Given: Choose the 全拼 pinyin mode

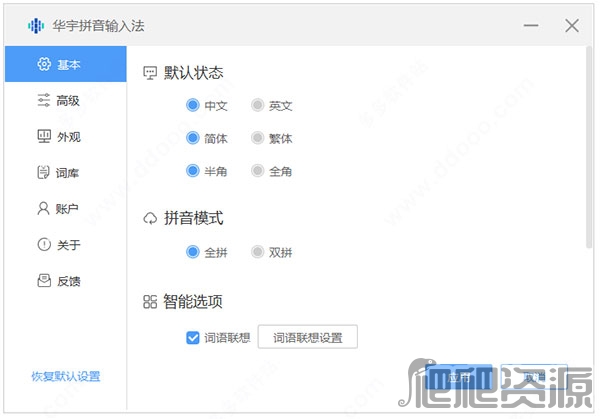Looking at the screenshot, I should [192, 252].
